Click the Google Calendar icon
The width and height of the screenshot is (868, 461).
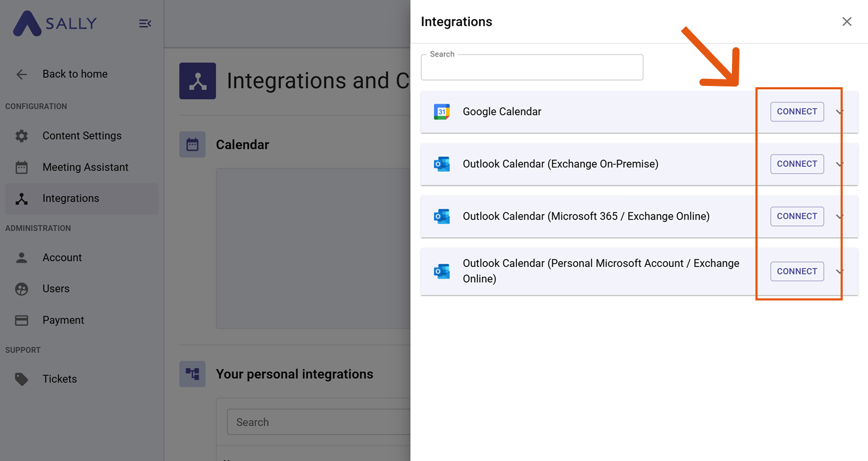click(442, 112)
